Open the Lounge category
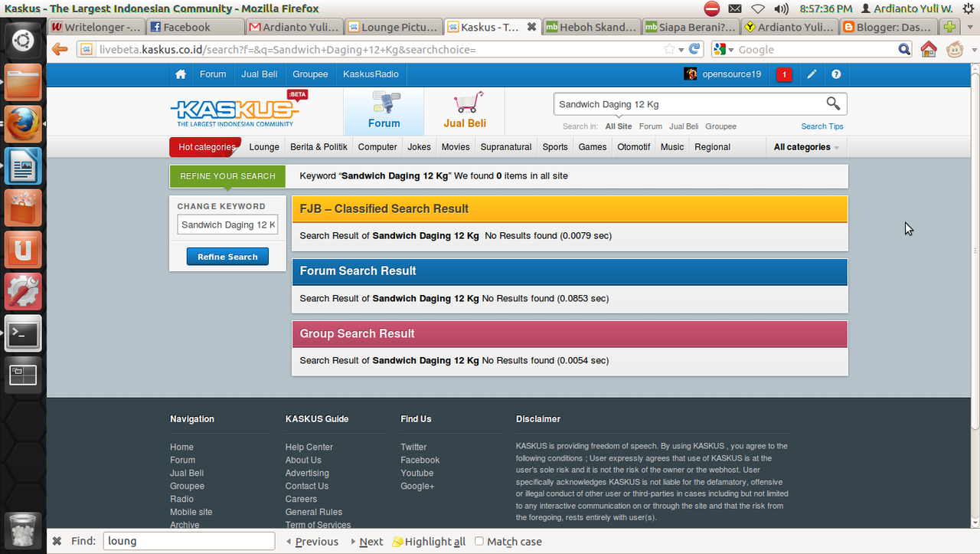Screen dimensions: 980x554 pyautogui.click(x=264, y=147)
